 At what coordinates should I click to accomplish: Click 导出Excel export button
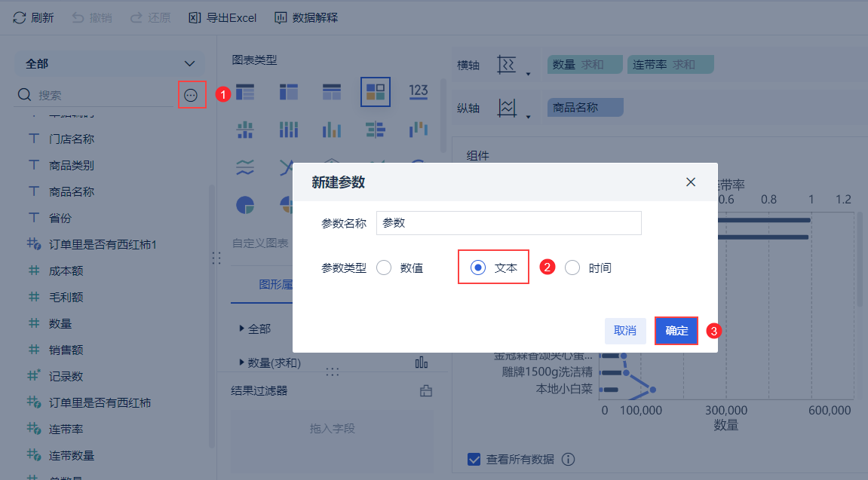(x=222, y=17)
